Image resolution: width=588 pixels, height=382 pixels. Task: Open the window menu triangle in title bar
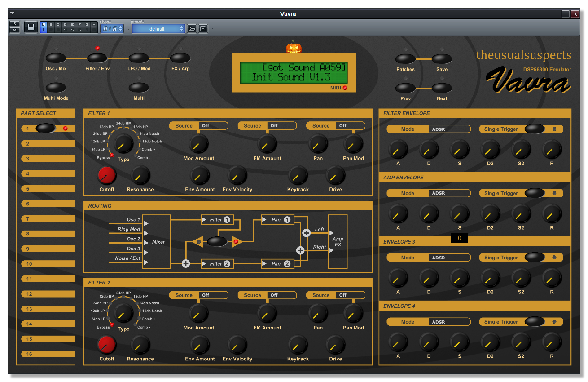click(x=13, y=13)
